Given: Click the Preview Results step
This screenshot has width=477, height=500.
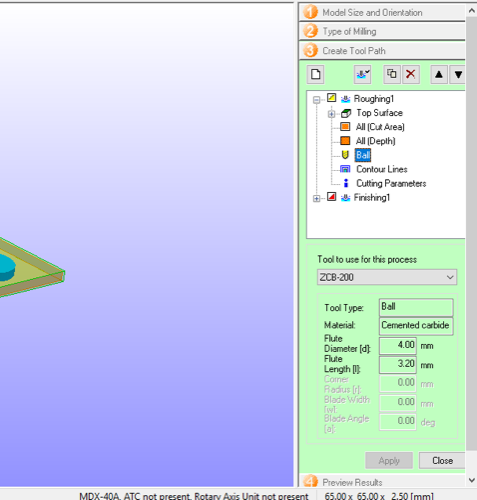Looking at the screenshot, I should tap(382, 482).
